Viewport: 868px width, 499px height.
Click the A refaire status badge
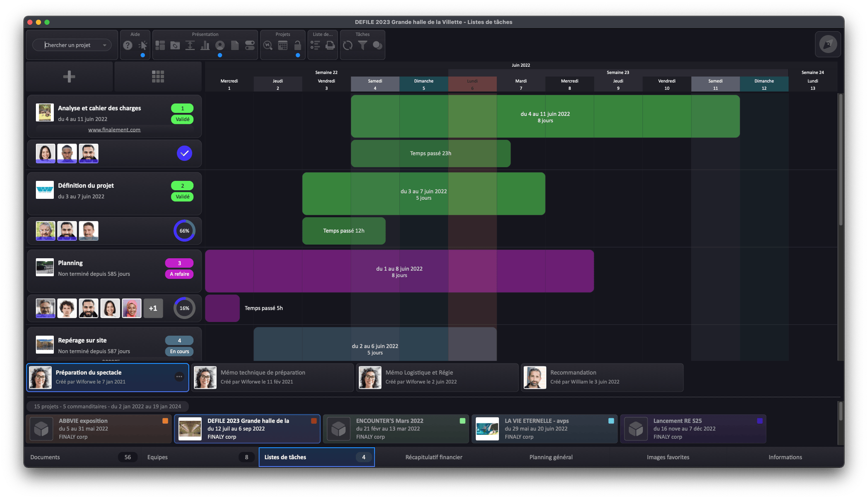pyautogui.click(x=179, y=274)
